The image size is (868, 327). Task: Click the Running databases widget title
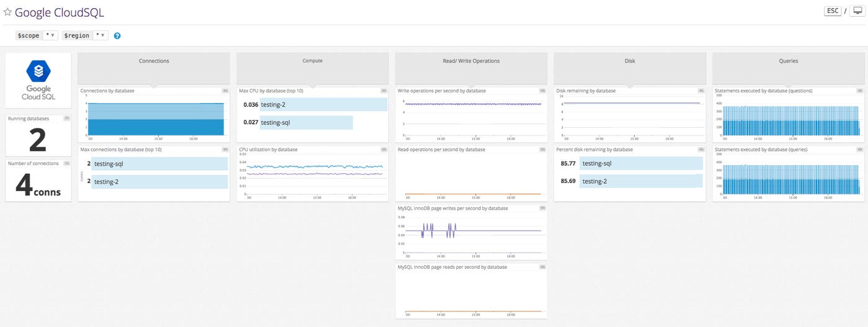[29, 119]
